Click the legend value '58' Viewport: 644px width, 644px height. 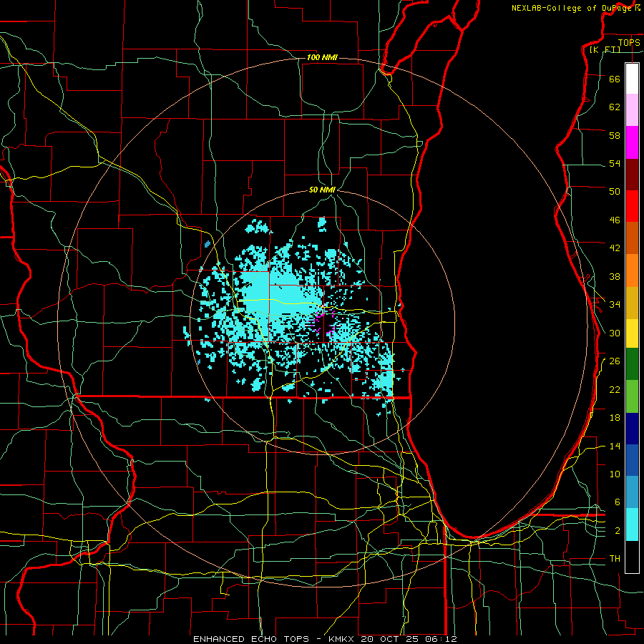pos(615,135)
